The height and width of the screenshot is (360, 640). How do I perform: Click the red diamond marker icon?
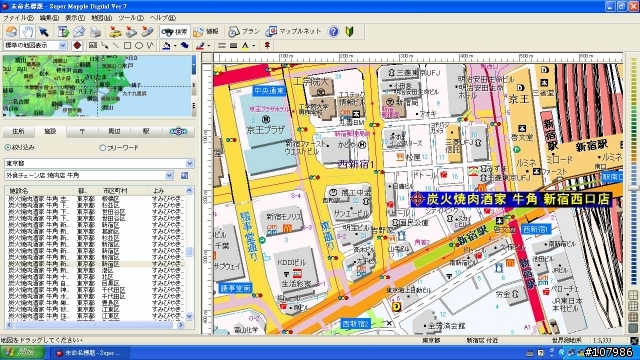pyautogui.click(x=77, y=45)
